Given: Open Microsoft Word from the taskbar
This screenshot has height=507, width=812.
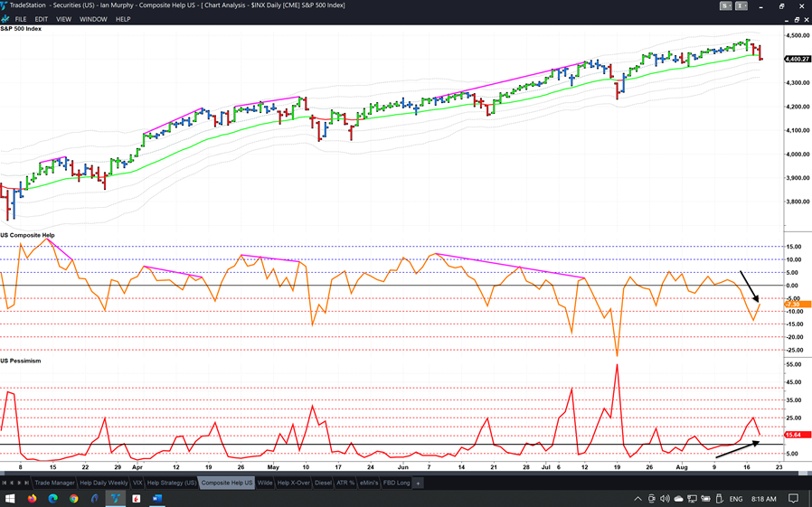Looking at the screenshot, I should [x=156, y=498].
